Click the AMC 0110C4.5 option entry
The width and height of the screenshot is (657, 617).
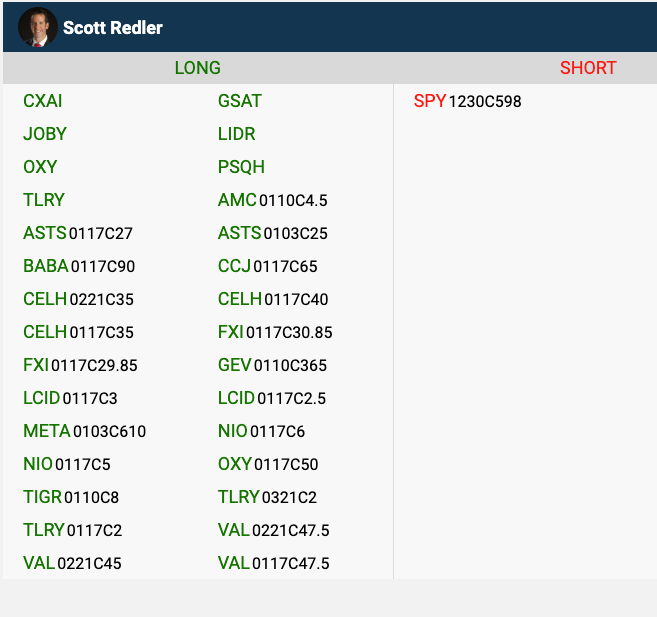tap(272, 200)
